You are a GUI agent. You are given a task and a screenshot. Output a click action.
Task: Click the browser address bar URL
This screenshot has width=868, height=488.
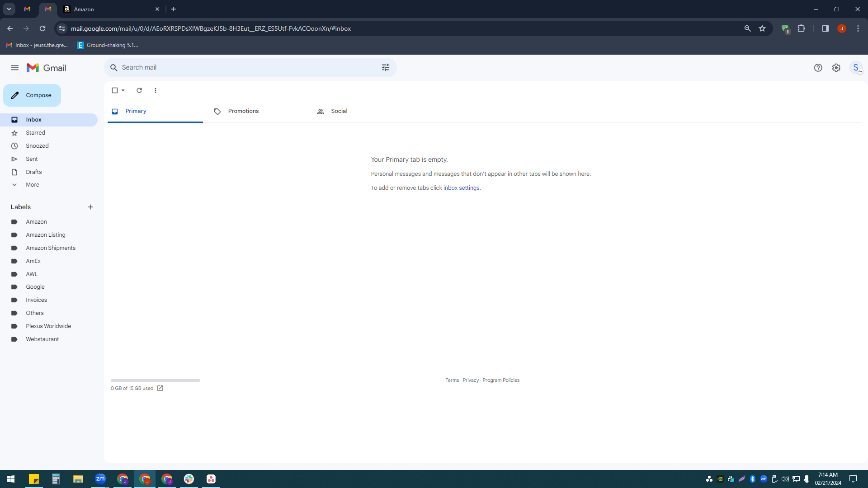point(211,28)
